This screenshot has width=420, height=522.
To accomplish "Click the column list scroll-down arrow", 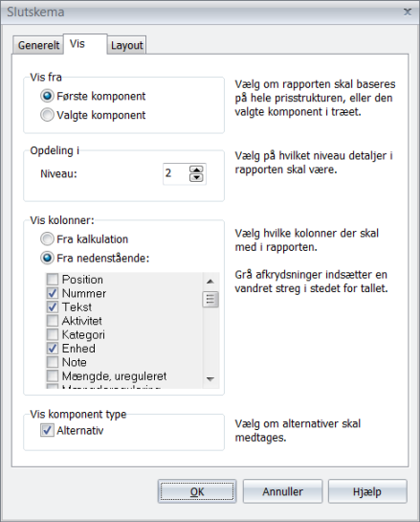I will coord(210,379).
